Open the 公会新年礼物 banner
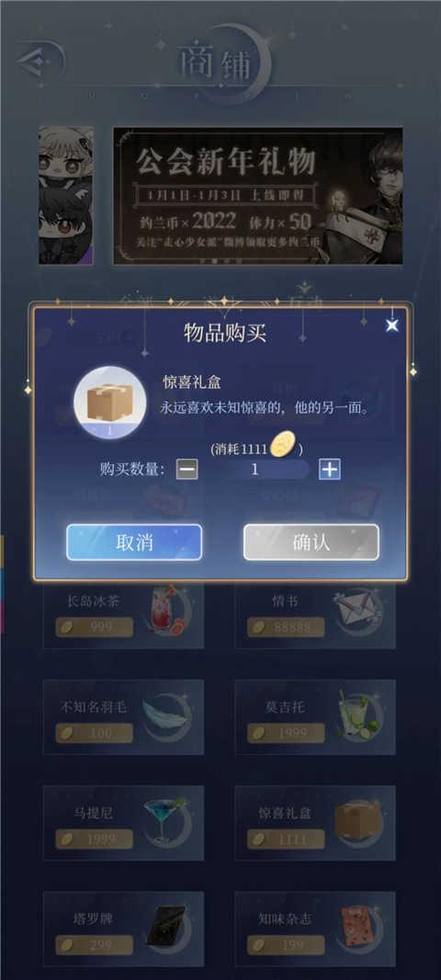 click(x=257, y=196)
